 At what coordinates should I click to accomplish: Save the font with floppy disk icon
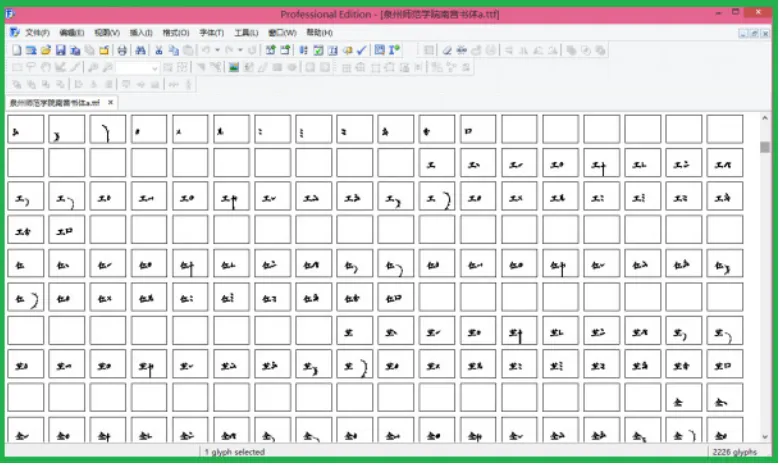(x=61, y=50)
